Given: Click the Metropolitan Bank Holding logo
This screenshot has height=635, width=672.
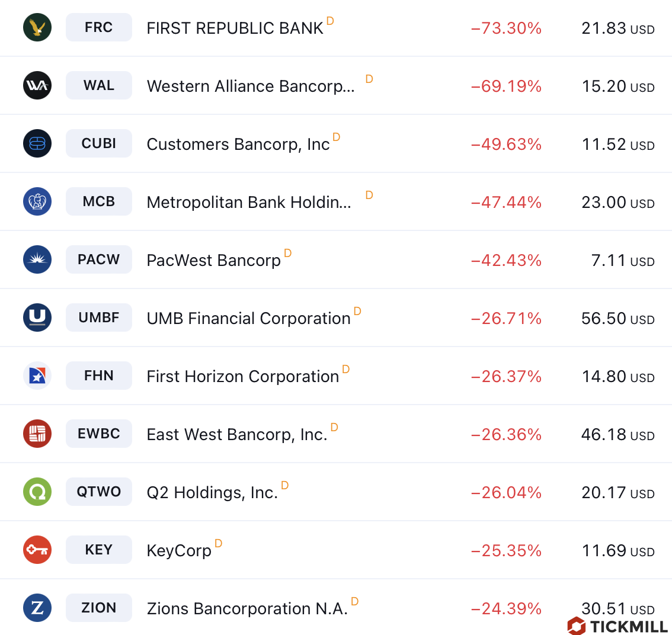Looking at the screenshot, I should tap(37, 202).
